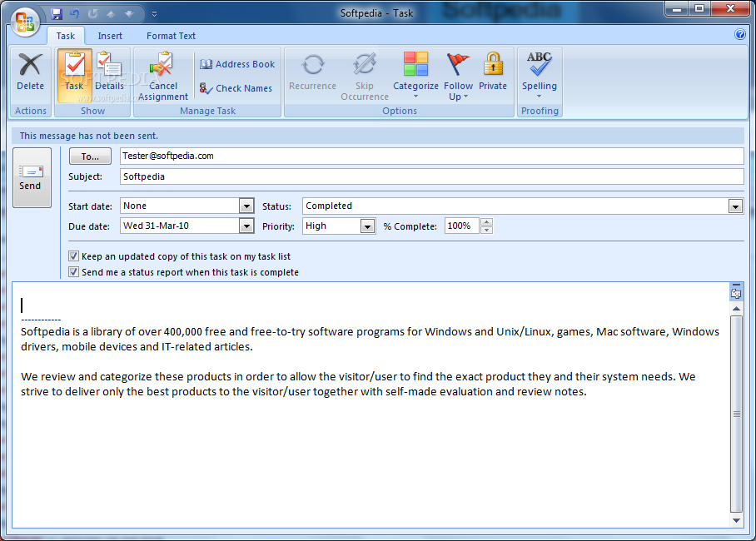Show task Details page

click(x=109, y=72)
